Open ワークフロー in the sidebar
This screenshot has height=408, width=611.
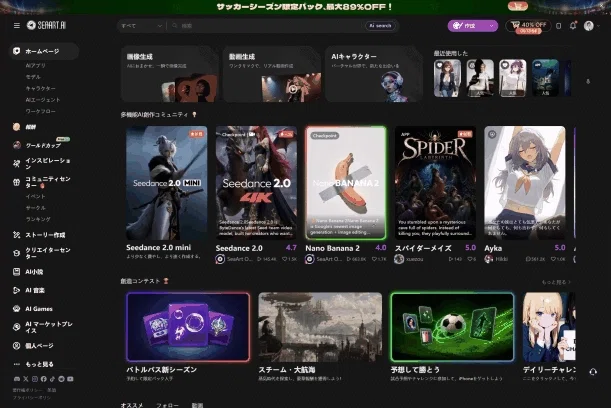click(x=41, y=111)
